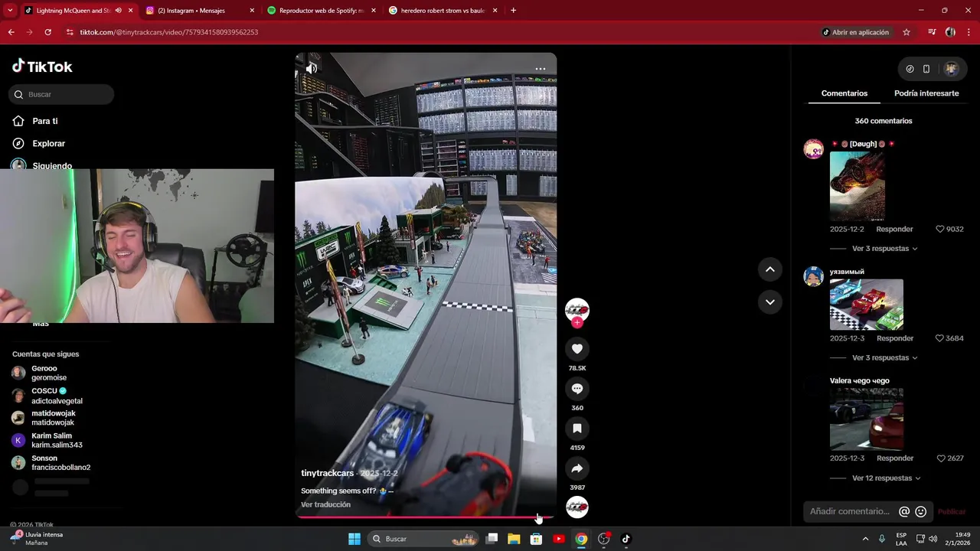Open Døugh's meteor image comment

tap(857, 186)
